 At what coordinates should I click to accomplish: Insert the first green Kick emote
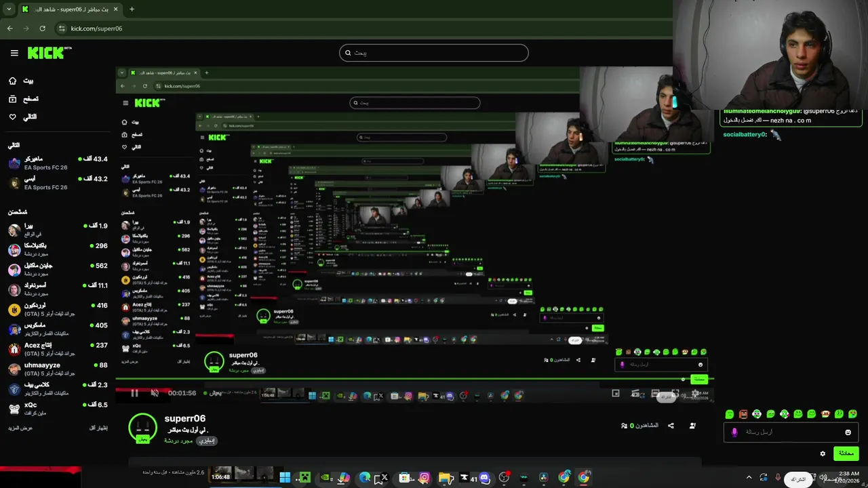730,414
